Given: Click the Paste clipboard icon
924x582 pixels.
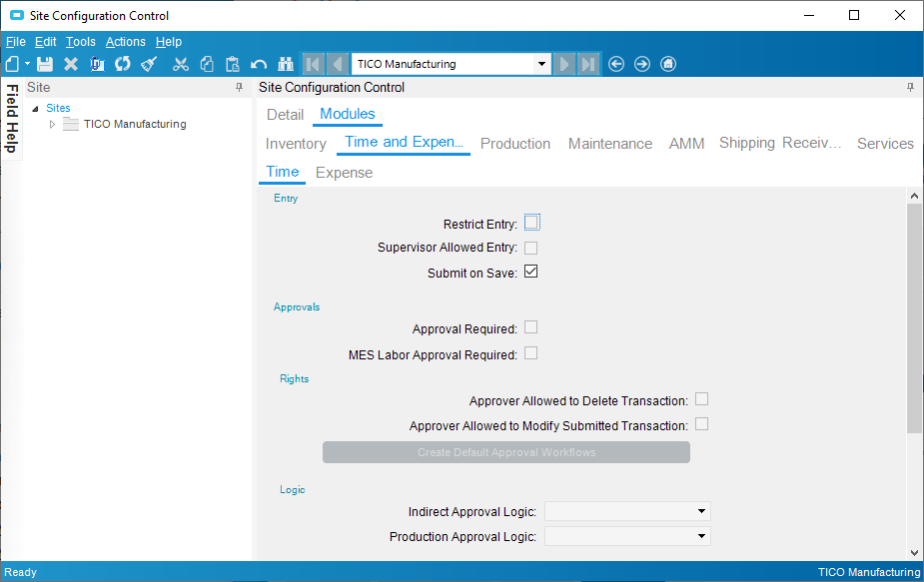Looking at the screenshot, I should pos(233,64).
